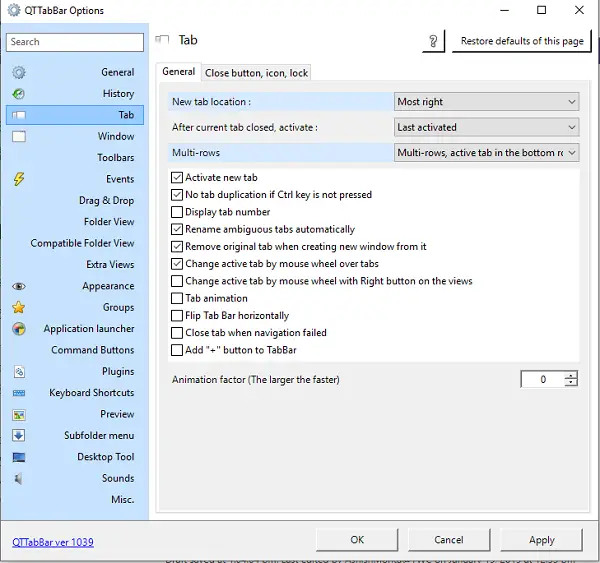Toggle Change active tab by mouse wheel over tabs
The image size is (600, 563).
[177, 264]
